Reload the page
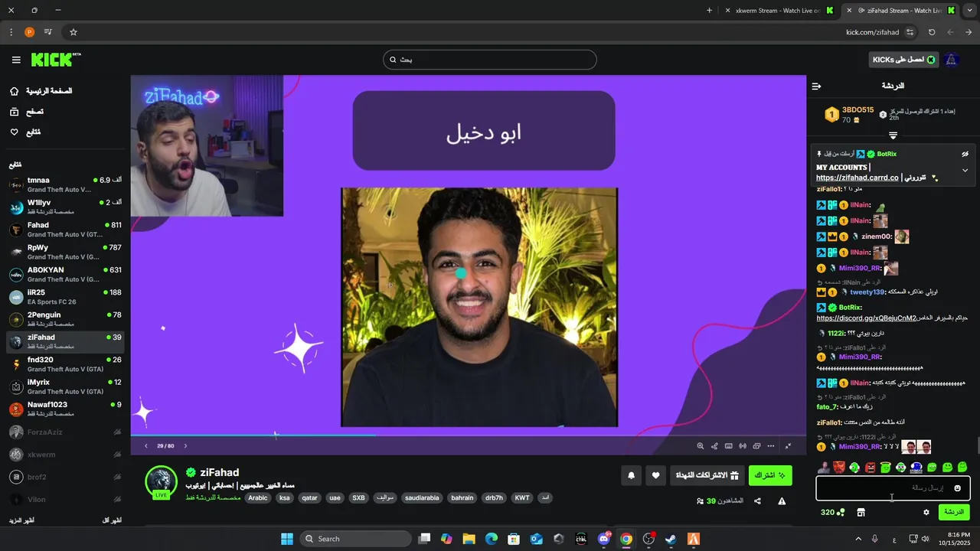 [932, 32]
